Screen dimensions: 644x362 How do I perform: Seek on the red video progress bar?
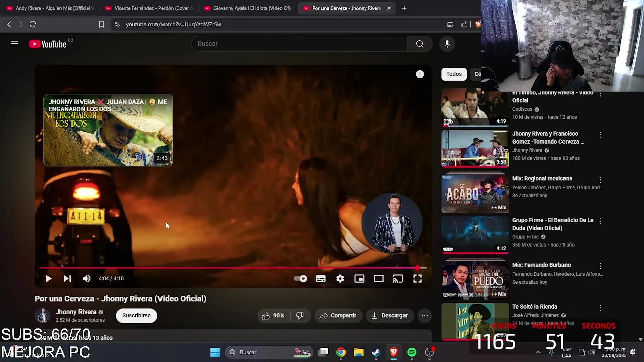[233, 268]
